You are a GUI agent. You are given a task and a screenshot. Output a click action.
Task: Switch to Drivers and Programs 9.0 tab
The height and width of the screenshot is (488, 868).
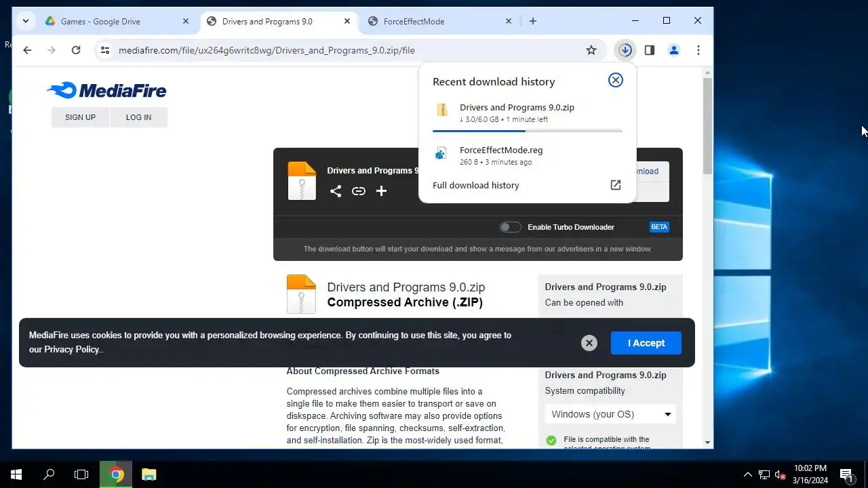tap(278, 22)
